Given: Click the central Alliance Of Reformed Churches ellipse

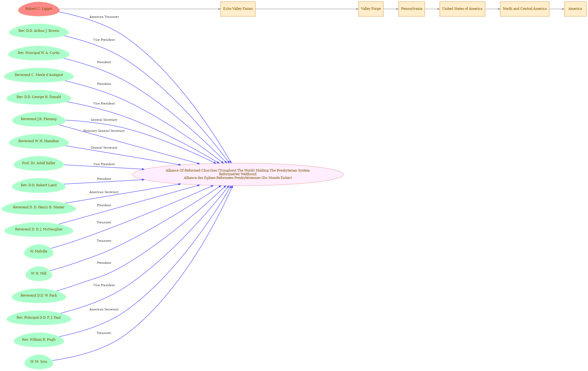Looking at the screenshot, I should 238,174.
